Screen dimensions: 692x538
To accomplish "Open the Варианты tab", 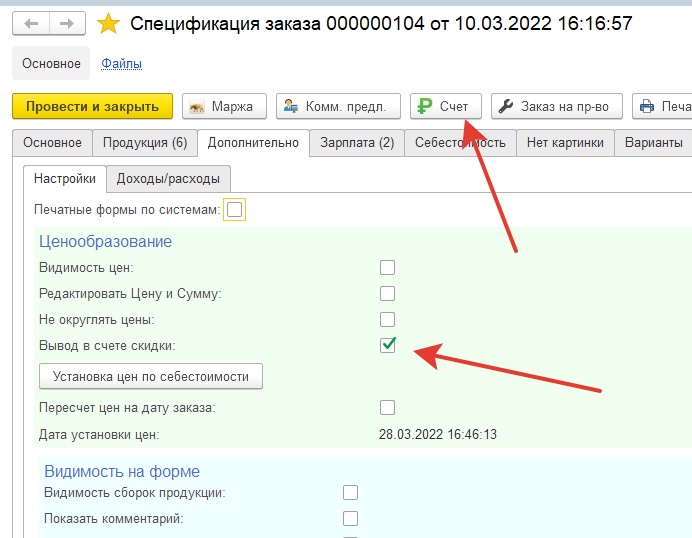I will [654, 143].
